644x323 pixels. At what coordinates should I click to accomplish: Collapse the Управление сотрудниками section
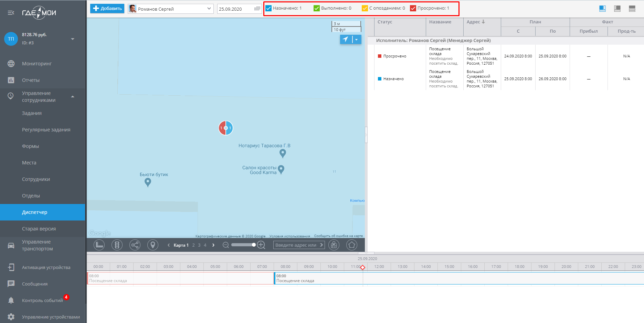point(73,97)
